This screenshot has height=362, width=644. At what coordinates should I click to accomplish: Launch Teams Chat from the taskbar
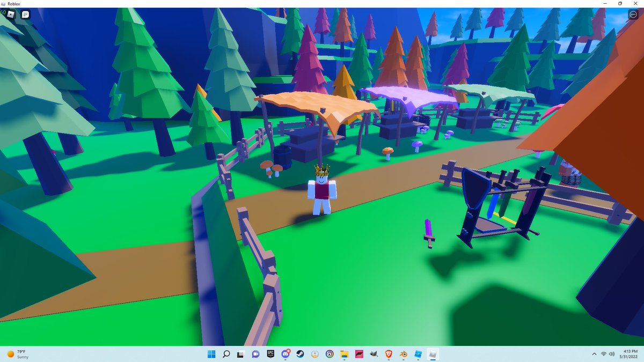(255, 354)
